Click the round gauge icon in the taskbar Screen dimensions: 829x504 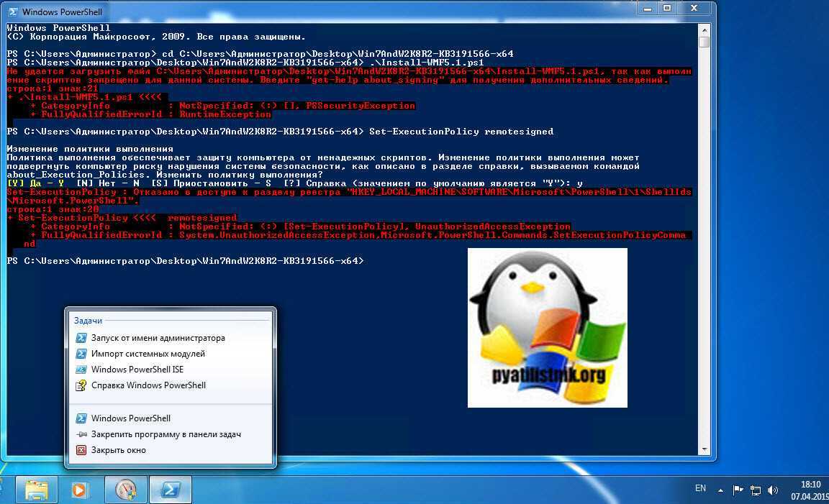point(125,490)
